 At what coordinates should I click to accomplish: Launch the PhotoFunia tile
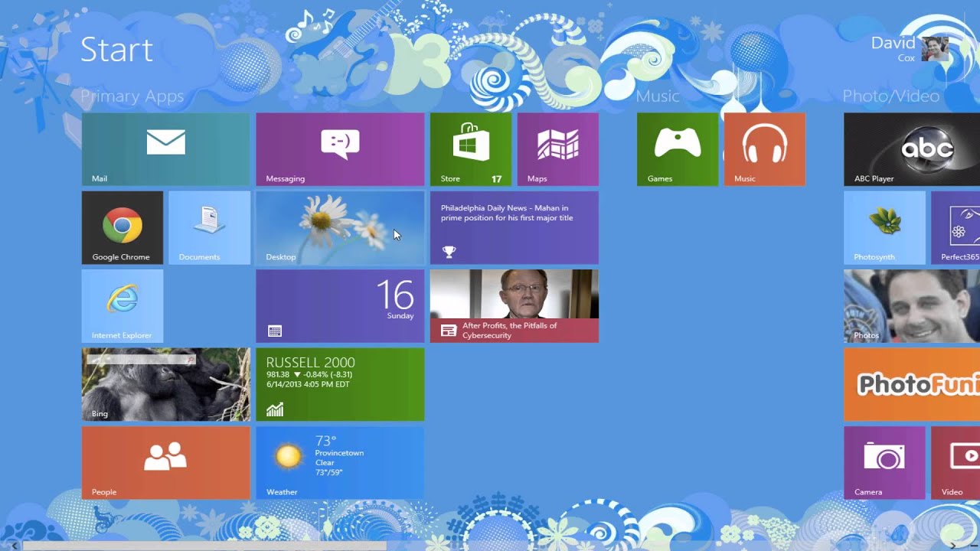[x=912, y=384]
